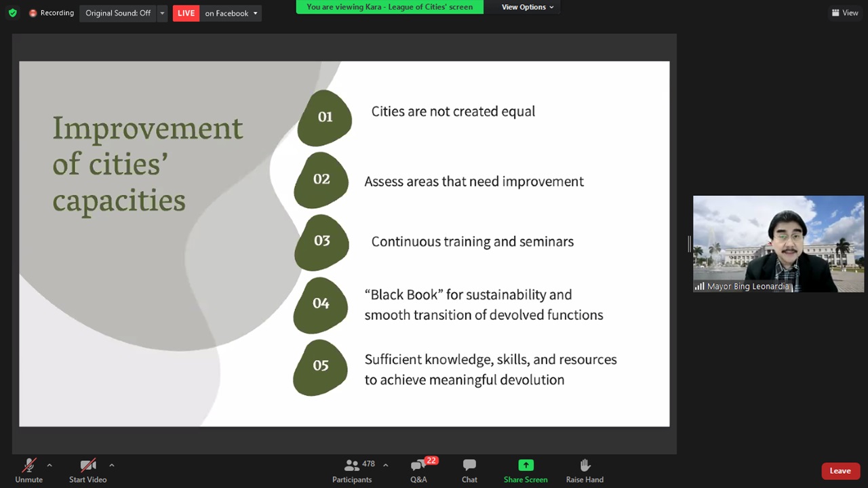The width and height of the screenshot is (868, 488).
Task: Open the Participants panel
Action: click(352, 470)
